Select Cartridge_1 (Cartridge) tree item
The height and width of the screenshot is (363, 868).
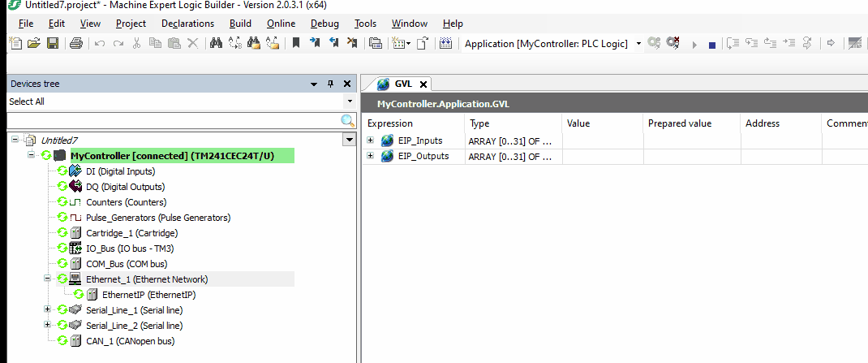(131, 233)
